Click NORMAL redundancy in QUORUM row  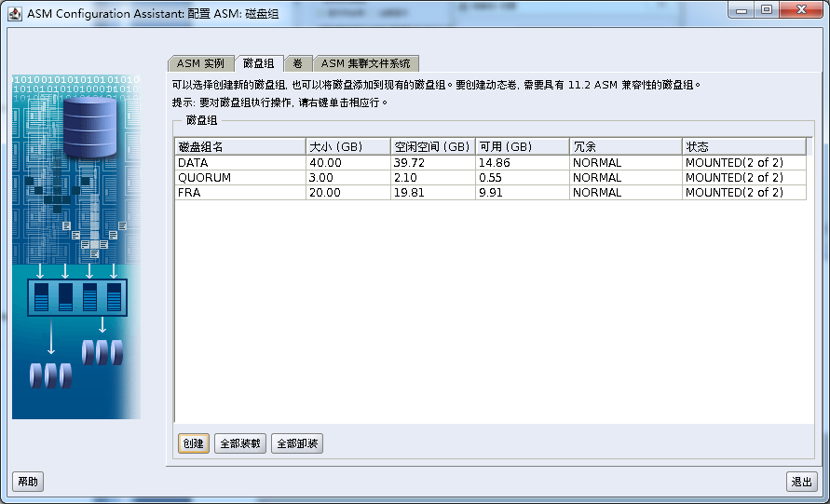(x=625, y=177)
